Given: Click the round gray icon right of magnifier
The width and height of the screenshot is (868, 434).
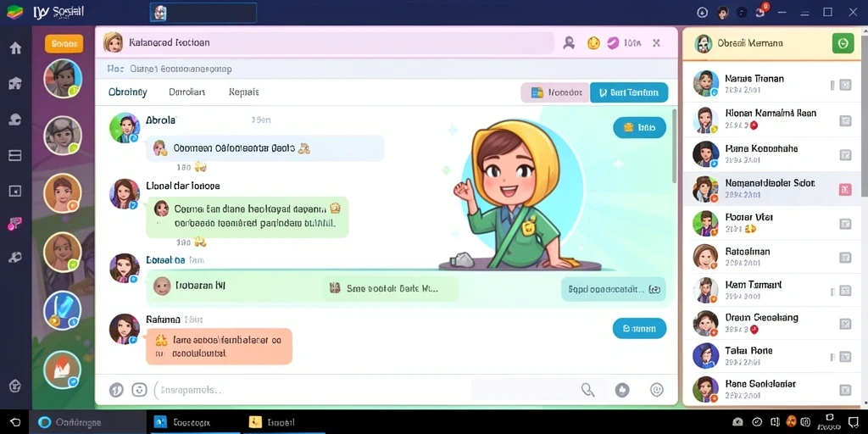Looking at the screenshot, I should [622, 390].
